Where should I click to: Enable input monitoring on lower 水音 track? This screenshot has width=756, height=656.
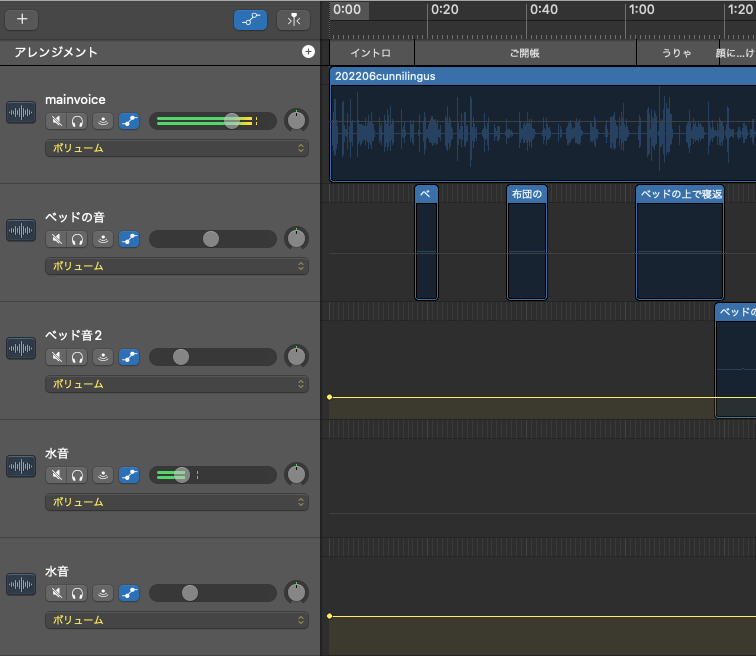click(x=103, y=593)
